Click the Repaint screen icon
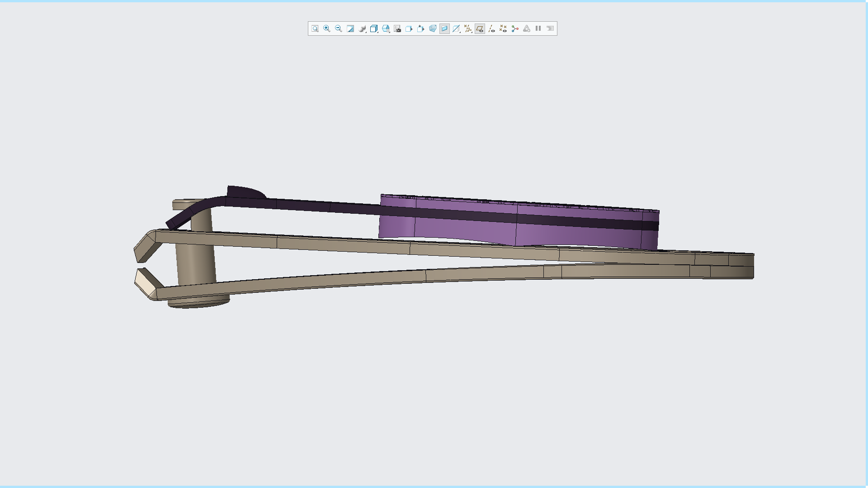This screenshot has height=488, width=868. [350, 28]
